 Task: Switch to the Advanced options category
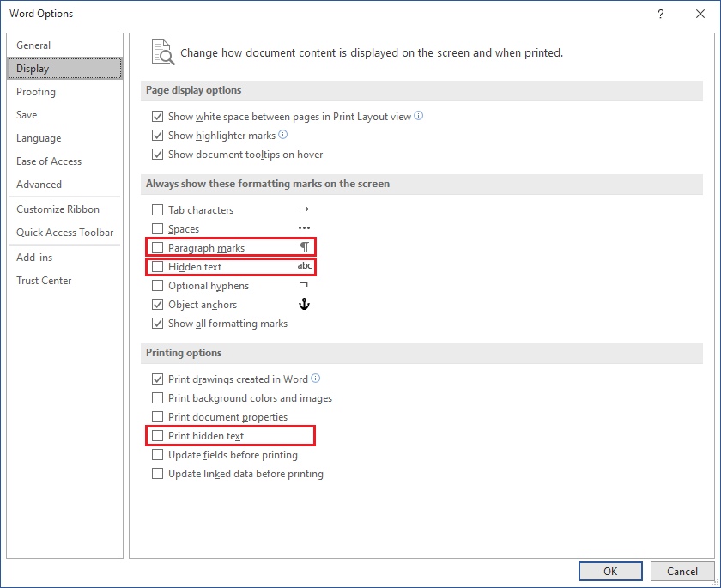[x=39, y=185]
